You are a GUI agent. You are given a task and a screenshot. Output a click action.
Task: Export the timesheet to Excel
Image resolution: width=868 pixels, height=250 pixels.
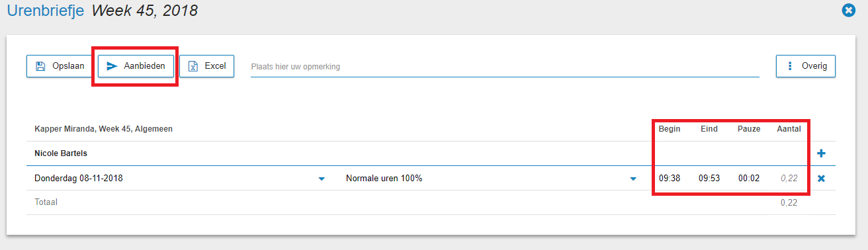coord(207,66)
